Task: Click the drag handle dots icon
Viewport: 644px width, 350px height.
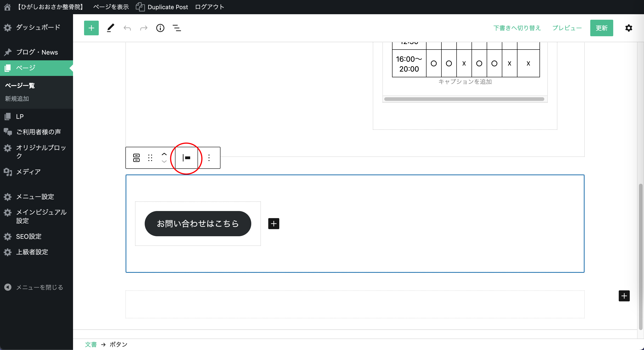Action: tap(150, 158)
